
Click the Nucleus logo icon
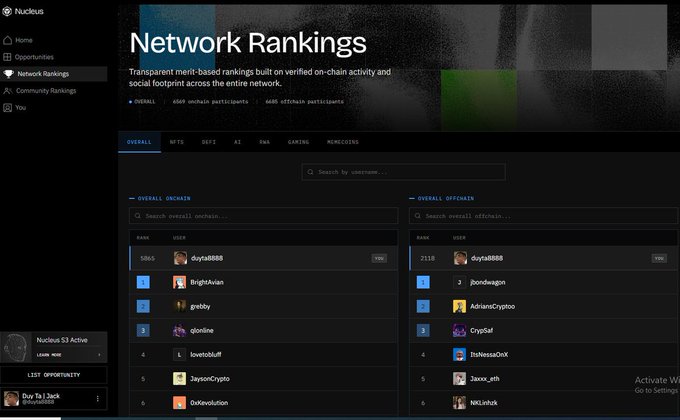pos(7,11)
